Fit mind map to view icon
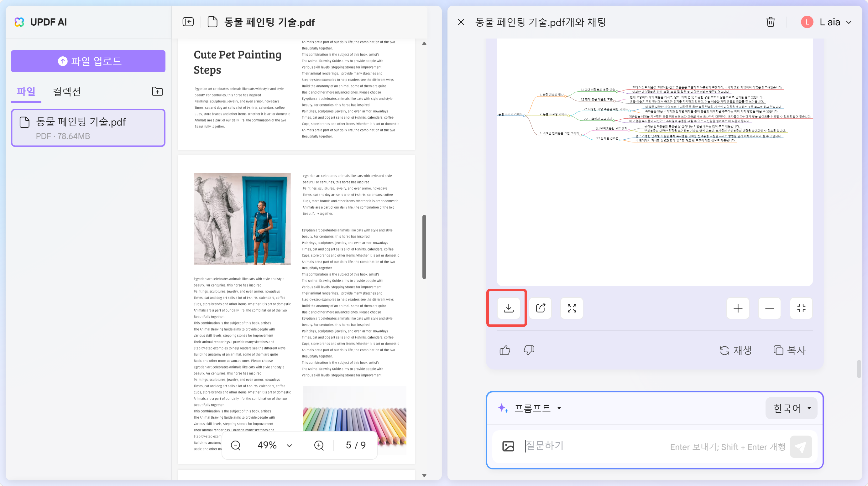 coord(801,308)
